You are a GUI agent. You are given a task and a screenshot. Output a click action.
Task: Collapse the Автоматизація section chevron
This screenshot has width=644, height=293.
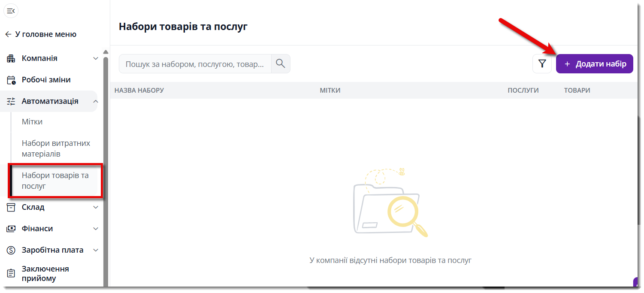[96, 101]
